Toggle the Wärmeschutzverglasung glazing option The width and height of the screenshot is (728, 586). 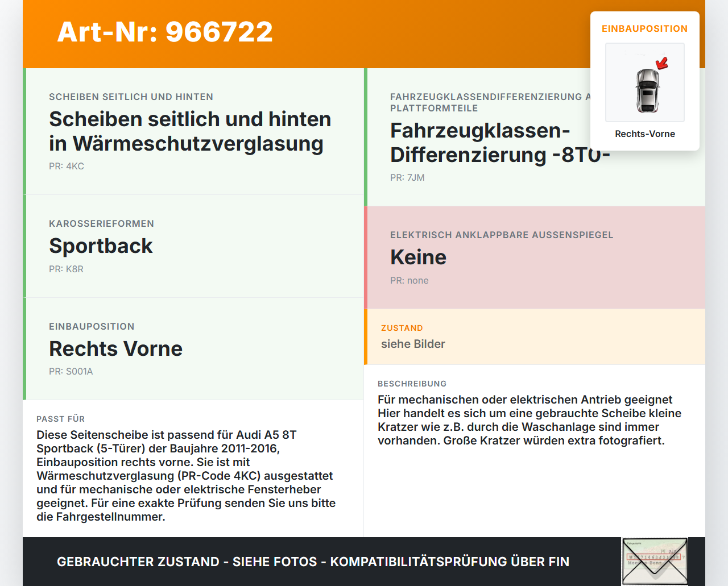[193, 131]
